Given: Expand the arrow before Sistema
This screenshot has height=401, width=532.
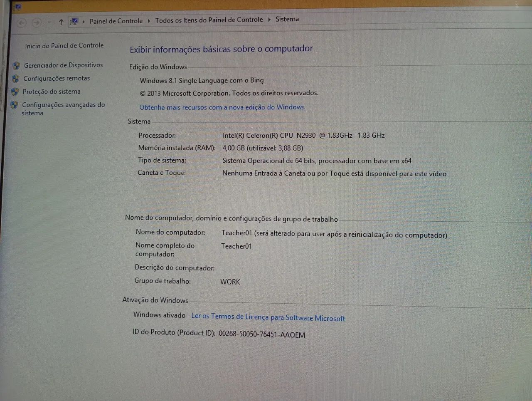Looking at the screenshot, I should 269,19.
